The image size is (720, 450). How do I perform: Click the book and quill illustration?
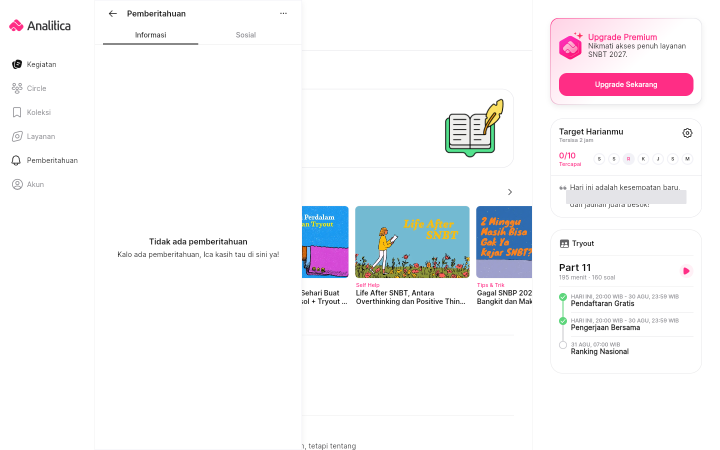(x=474, y=128)
